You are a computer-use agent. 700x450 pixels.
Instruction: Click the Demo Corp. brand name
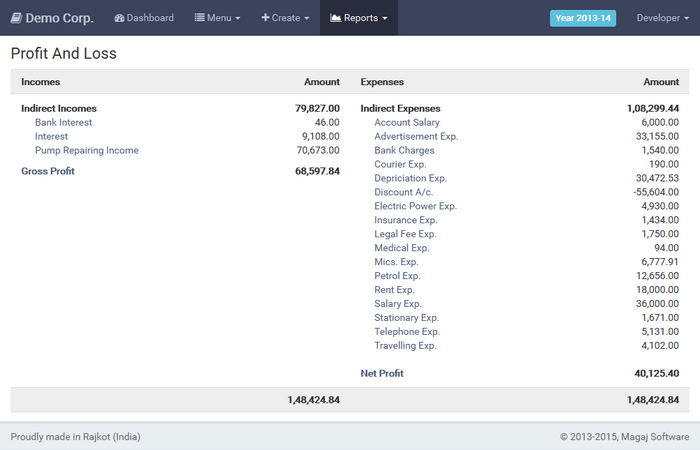pos(59,18)
